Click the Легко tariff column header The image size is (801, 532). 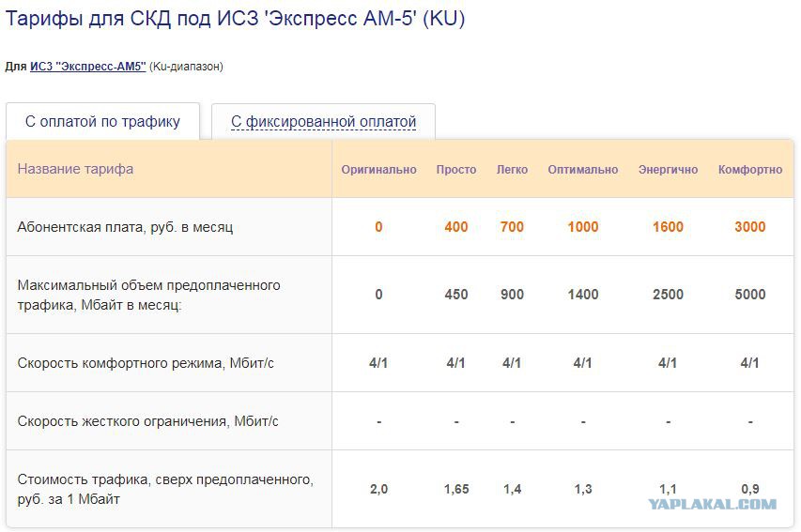pos(513,170)
